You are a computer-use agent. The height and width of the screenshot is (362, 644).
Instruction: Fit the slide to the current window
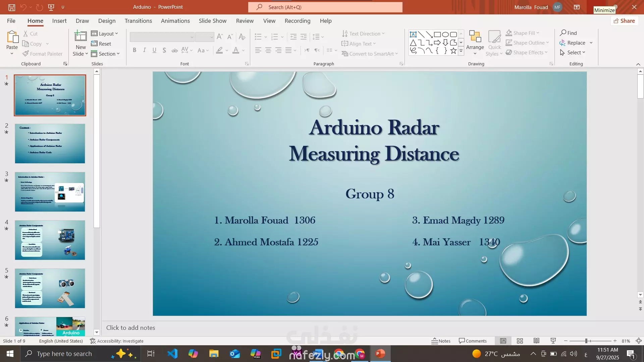click(x=639, y=341)
